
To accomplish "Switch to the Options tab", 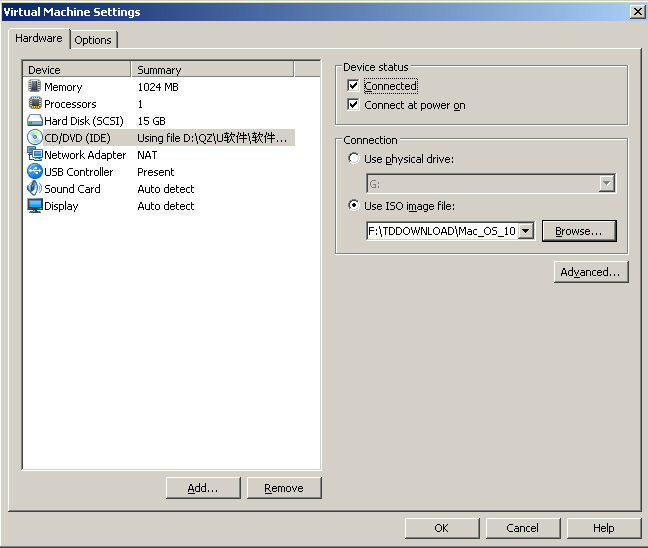I will [93, 40].
